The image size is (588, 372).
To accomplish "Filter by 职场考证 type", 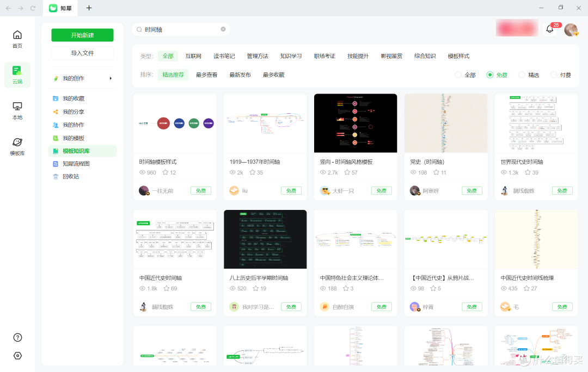I will pos(324,56).
